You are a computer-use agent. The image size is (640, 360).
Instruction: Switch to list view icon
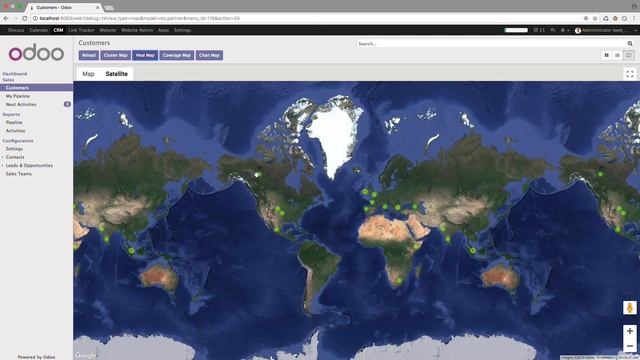tap(617, 55)
